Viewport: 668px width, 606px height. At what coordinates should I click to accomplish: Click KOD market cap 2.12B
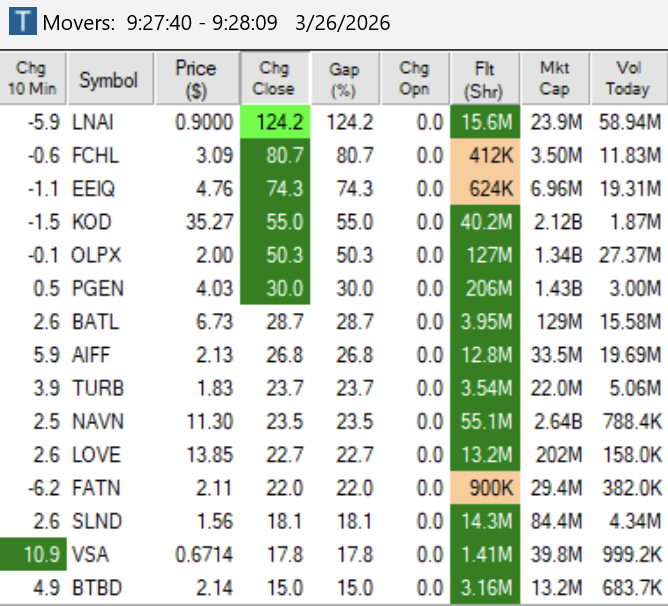(x=558, y=222)
